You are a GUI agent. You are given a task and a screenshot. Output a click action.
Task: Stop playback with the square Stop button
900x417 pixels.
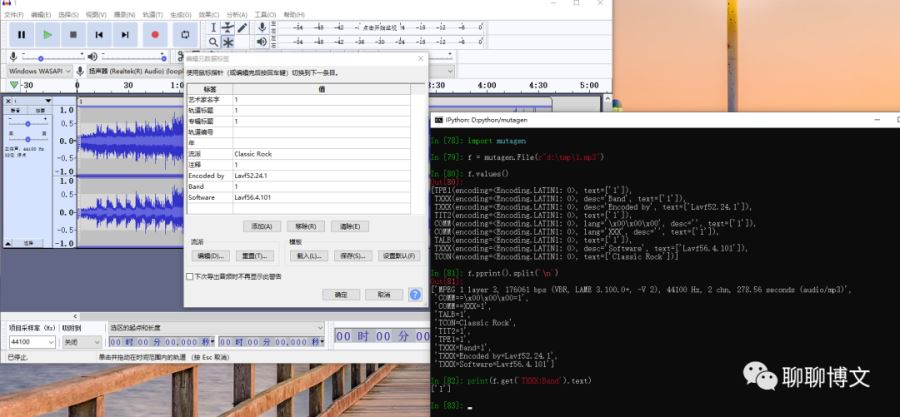(x=73, y=35)
